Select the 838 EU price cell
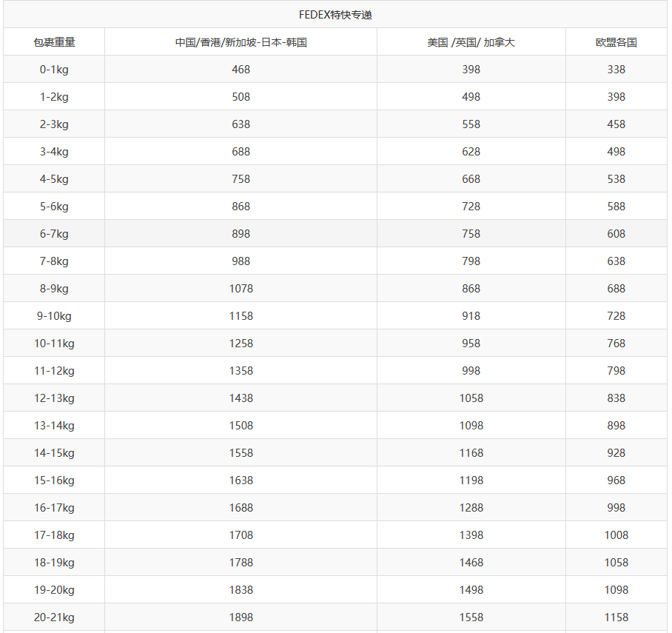 [616, 398]
